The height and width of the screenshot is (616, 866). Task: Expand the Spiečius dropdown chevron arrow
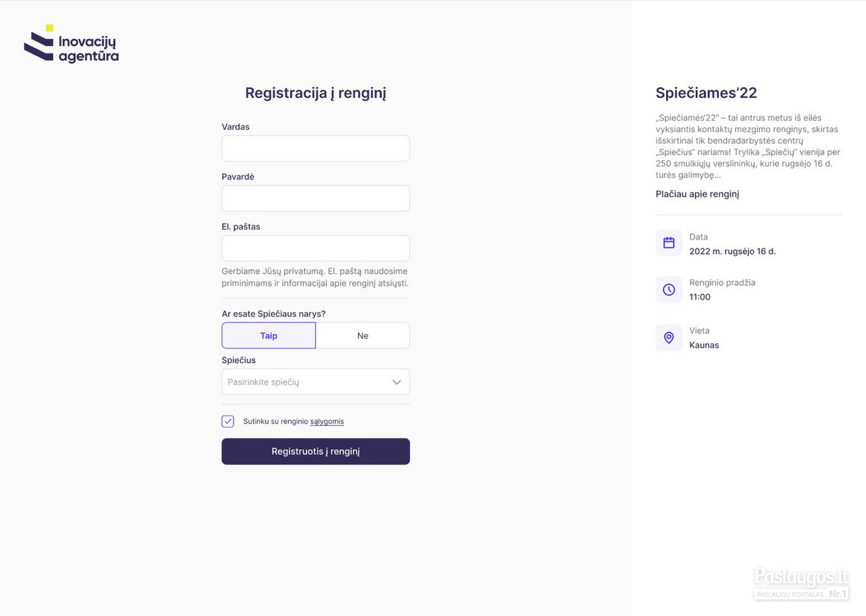[x=396, y=382]
